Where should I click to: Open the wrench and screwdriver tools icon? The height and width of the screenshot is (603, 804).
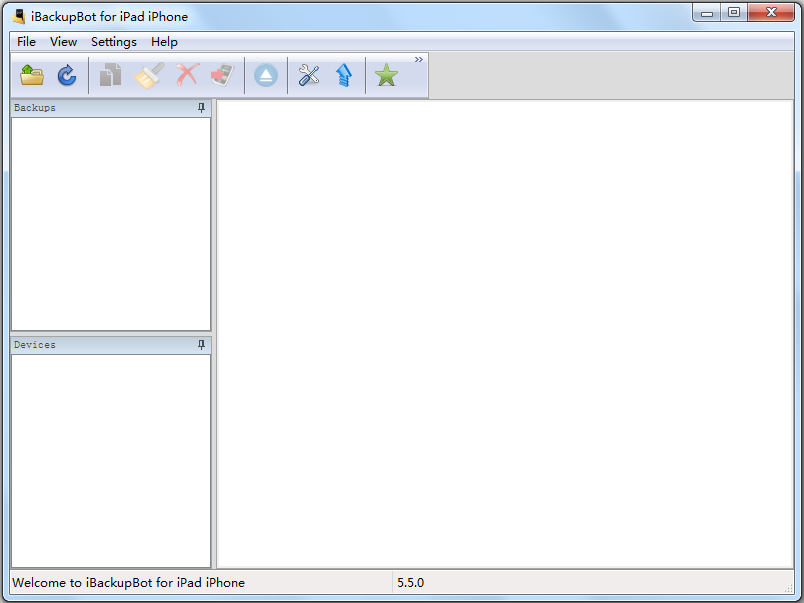[309, 75]
